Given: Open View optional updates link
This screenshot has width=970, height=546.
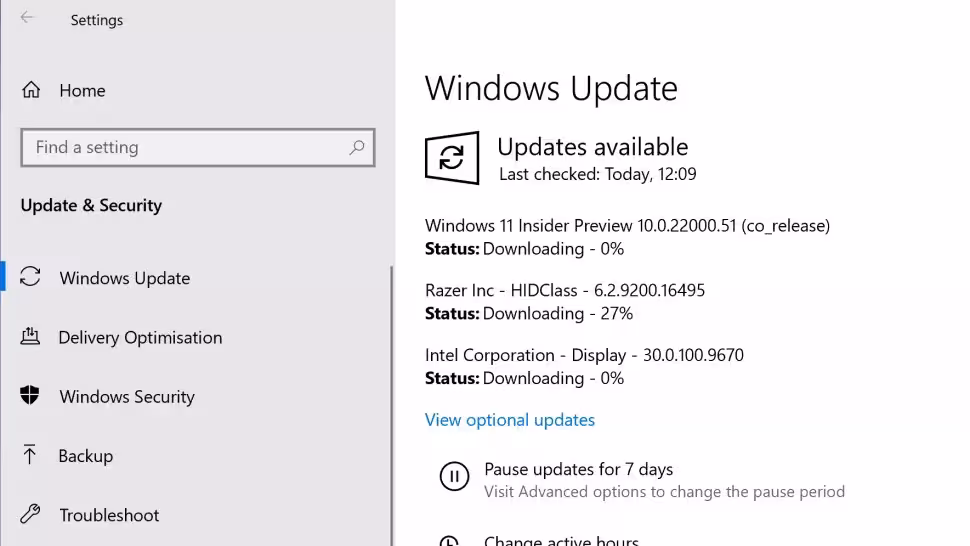Looking at the screenshot, I should pos(510,420).
